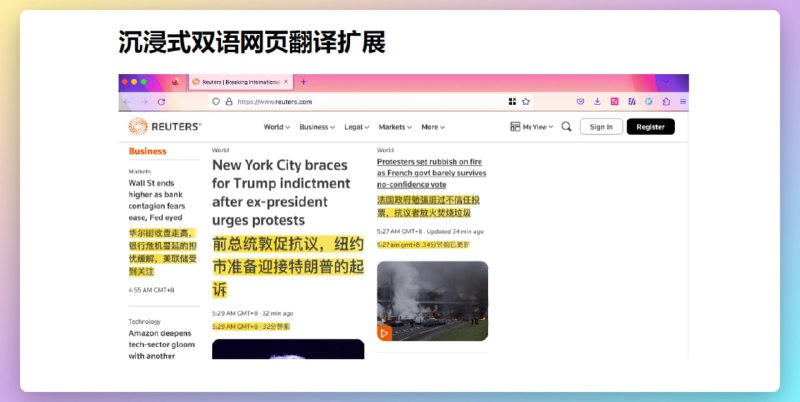Click the browser forward arrow
Screen dimensions: 800x402
click(x=144, y=102)
